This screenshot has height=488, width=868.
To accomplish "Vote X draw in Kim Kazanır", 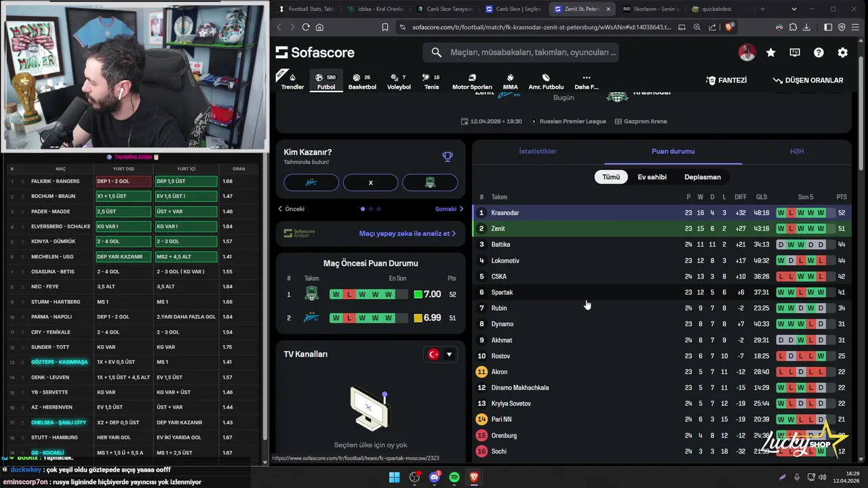I will tap(370, 182).
